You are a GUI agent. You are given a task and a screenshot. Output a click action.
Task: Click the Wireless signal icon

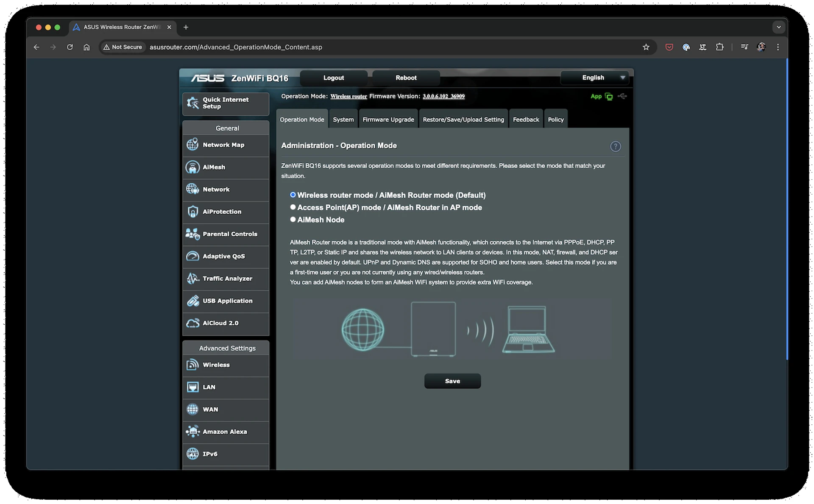coord(192,365)
